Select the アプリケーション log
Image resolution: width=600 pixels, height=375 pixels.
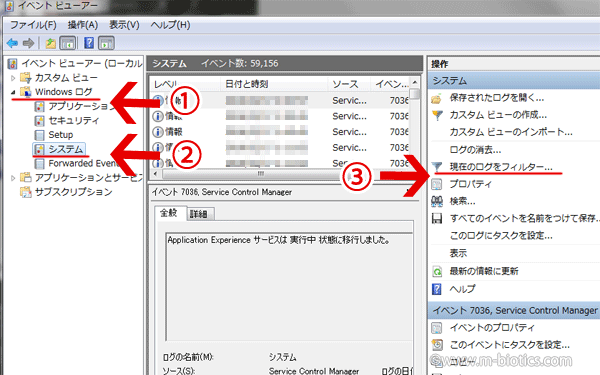point(80,106)
